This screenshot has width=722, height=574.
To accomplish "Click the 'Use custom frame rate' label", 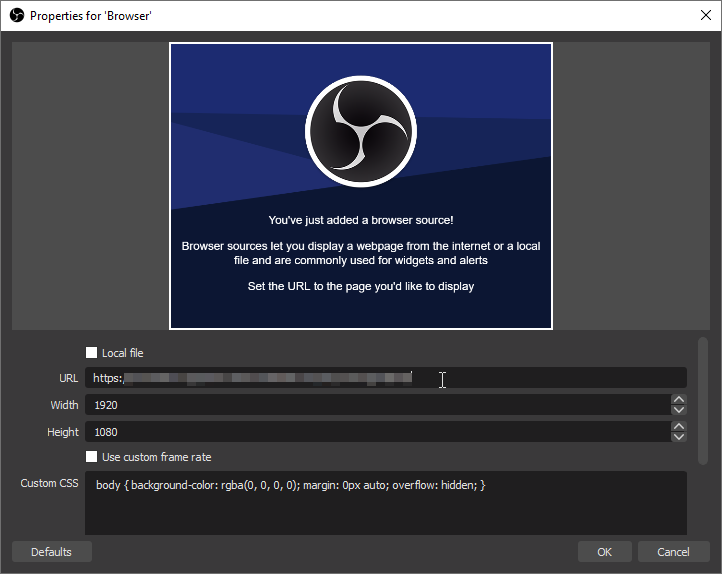I will point(157,457).
